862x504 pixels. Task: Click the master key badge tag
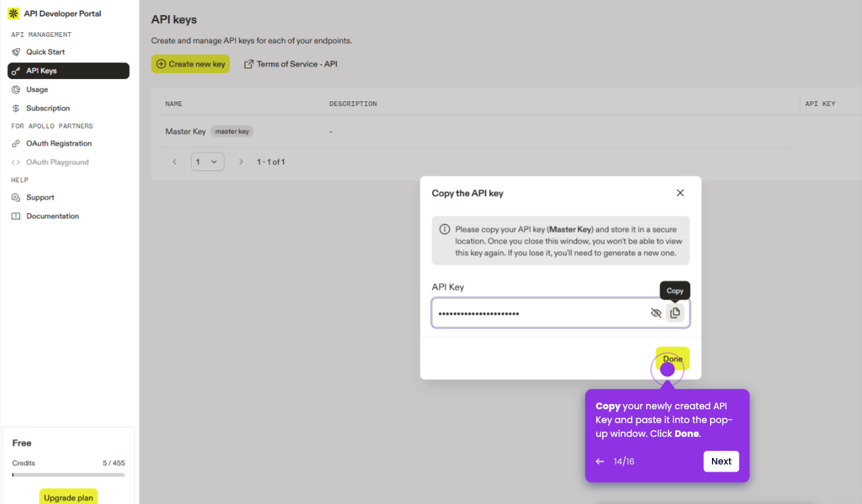coord(232,132)
